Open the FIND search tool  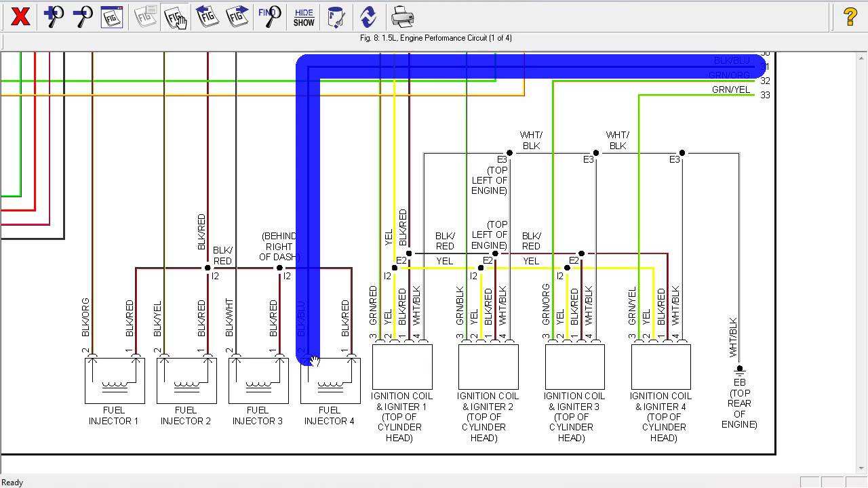270,17
